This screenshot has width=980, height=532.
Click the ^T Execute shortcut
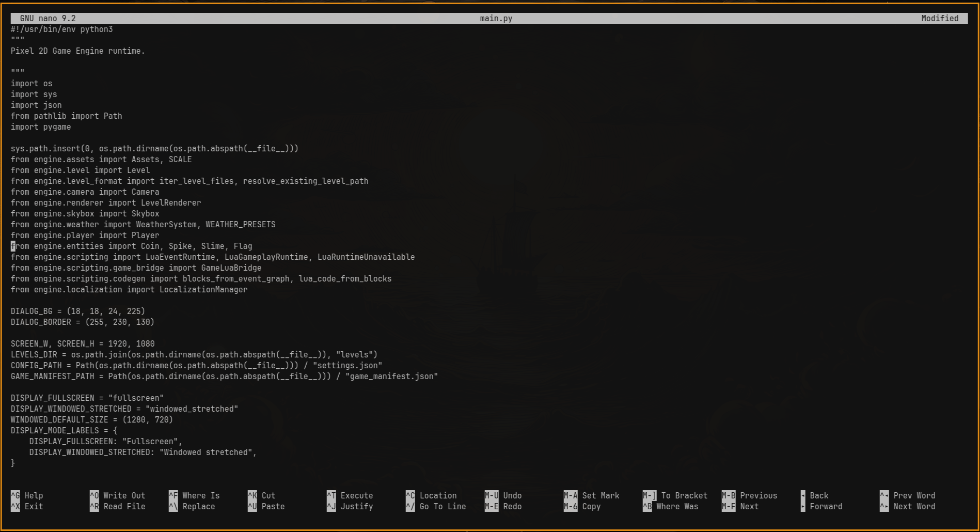pos(350,495)
